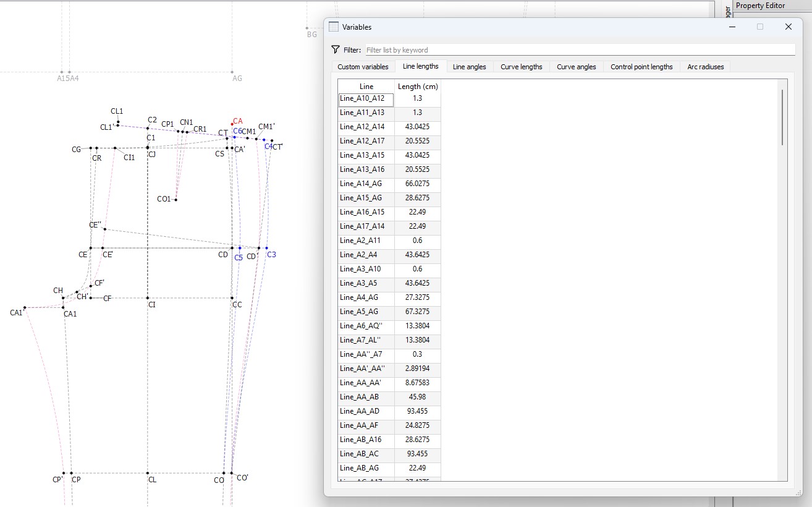Click the Filter list by keyword field
This screenshot has height=507, width=812.
[x=580, y=50]
